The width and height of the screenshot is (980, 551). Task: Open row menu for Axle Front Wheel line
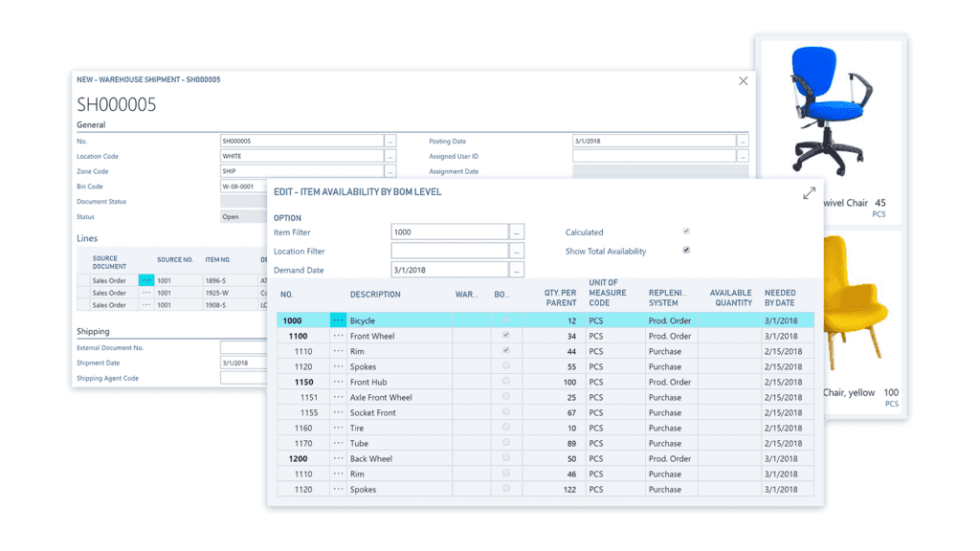click(338, 397)
